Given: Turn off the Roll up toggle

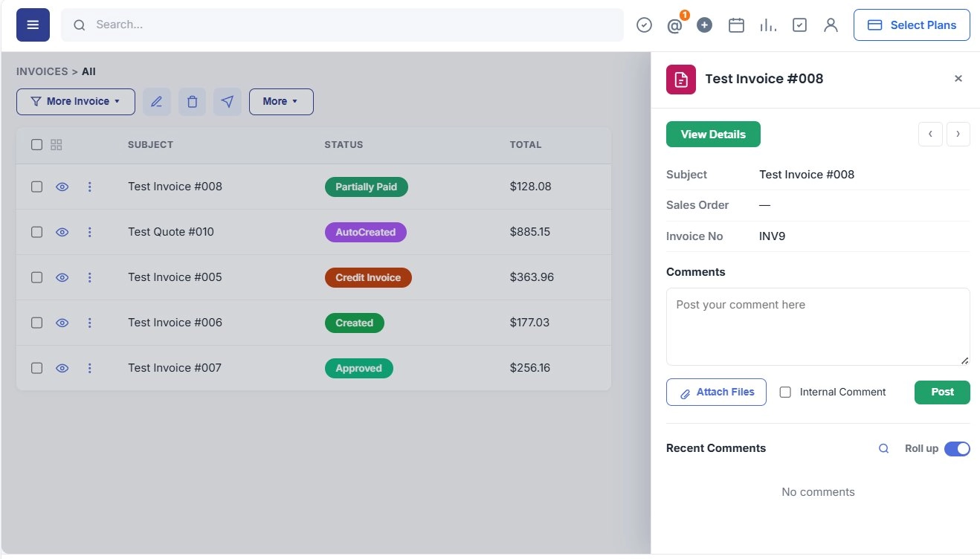Looking at the screenshot, I should click(x=957, y=449).
